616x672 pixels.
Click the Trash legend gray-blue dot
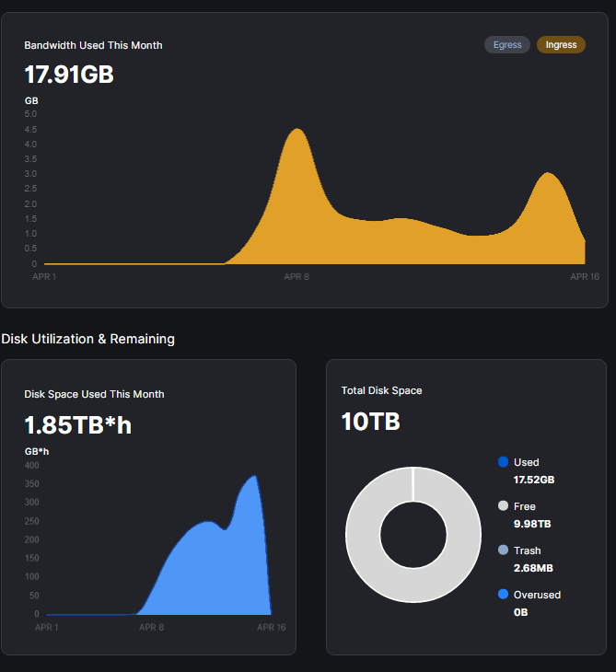503,550
